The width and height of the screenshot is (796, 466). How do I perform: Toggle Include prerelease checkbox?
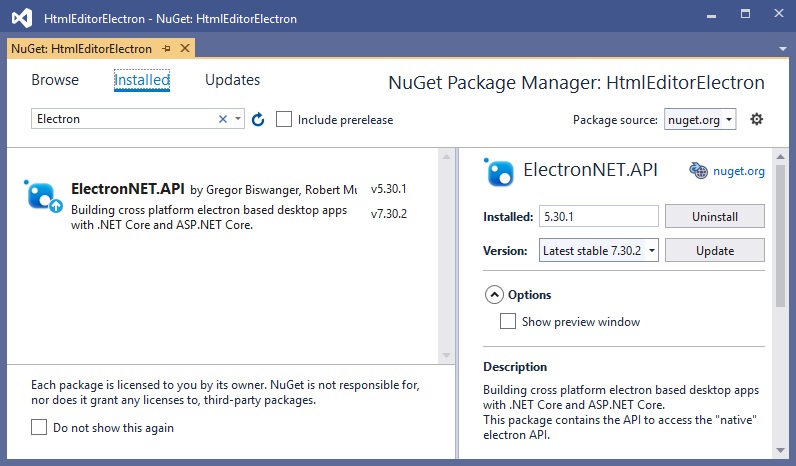[284, 119]
